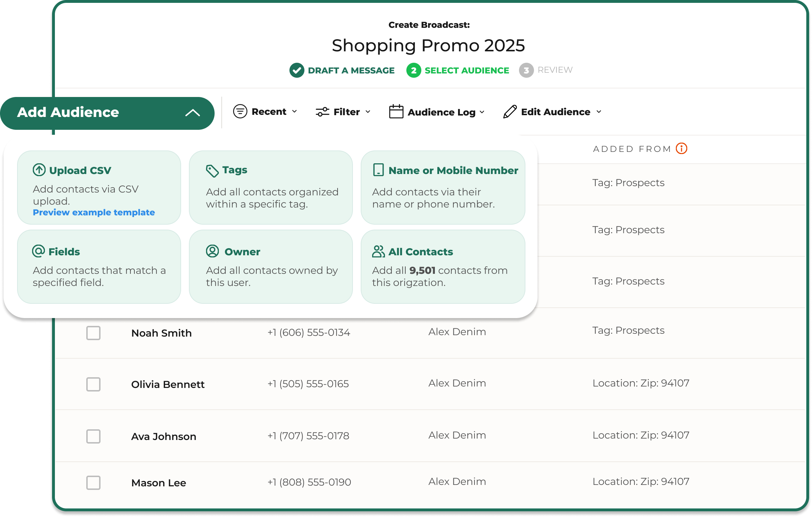
Task: Click Location Zip 94107 in Ava Johnson's row
Action: pos(641,435)
